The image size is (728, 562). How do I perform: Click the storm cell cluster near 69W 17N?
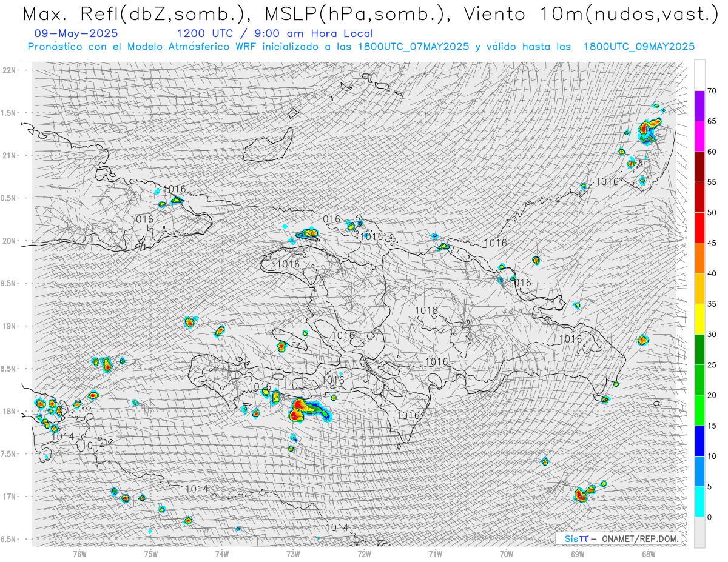584,492
